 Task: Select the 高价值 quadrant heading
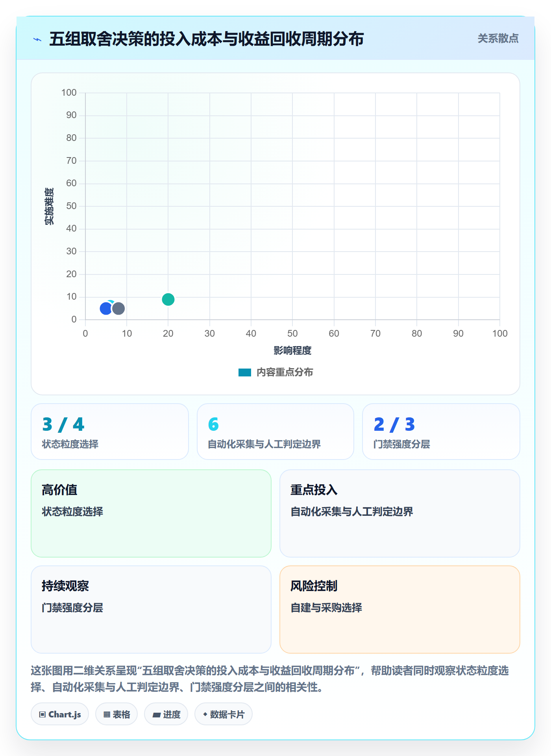59,490
